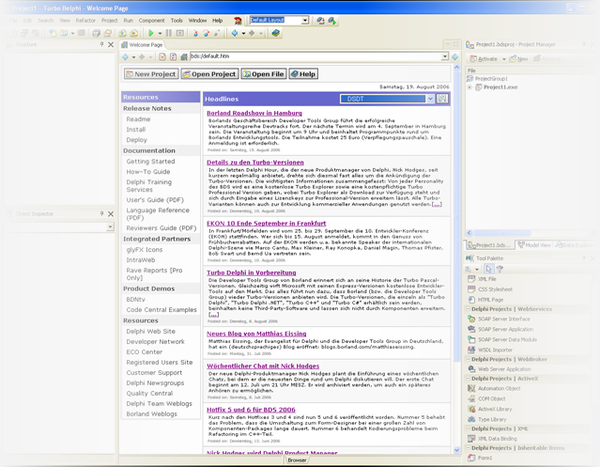This screenshot has height=467, width=600.
Task: Toggle the Object Inspector panel pin
Action: click(x=102, y=214)
